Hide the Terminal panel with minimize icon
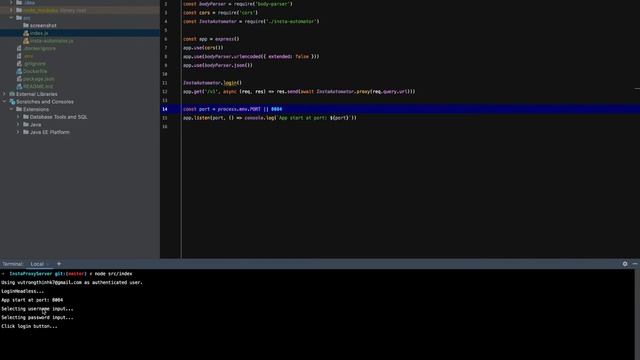Viewport: 640px width, 360px height. [x=635, y=264]
